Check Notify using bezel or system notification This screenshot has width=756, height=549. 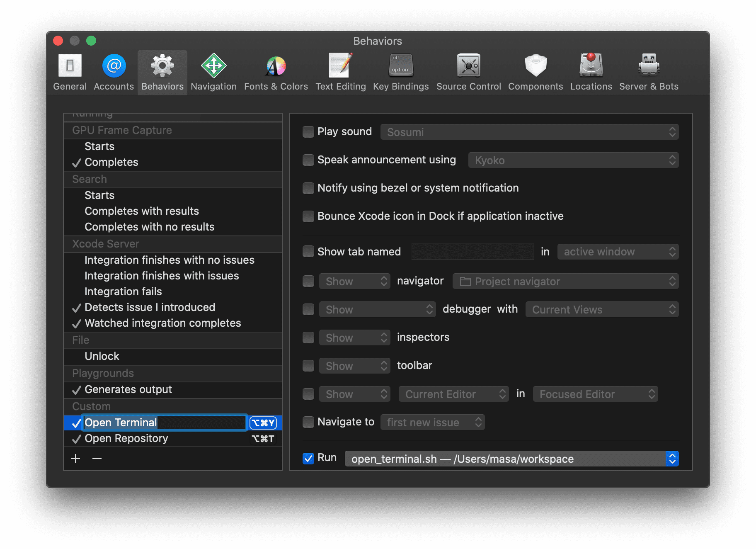point(308,188)
